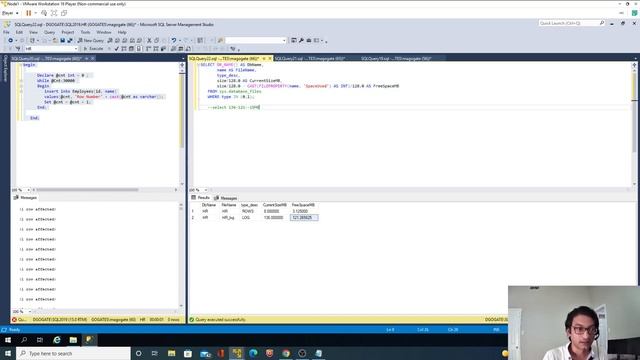This screenshot has width=640, height=360.
Task: Open the Edit menu
Action: tap(19, 32)
